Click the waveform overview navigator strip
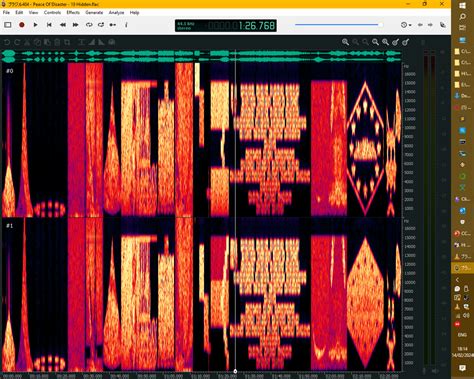Screen dimensions: 474x379 (x=201, y=56)
